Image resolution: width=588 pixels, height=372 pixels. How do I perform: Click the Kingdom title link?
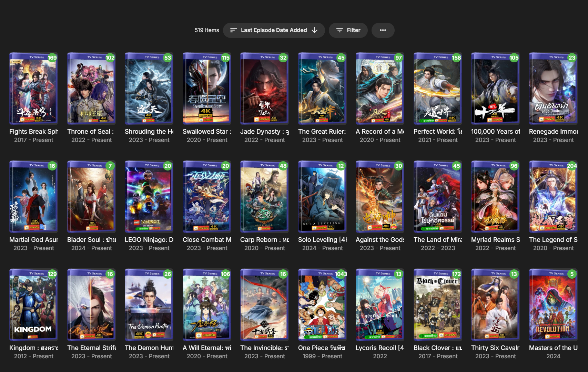pyautogui.click(x=33, y=348)
